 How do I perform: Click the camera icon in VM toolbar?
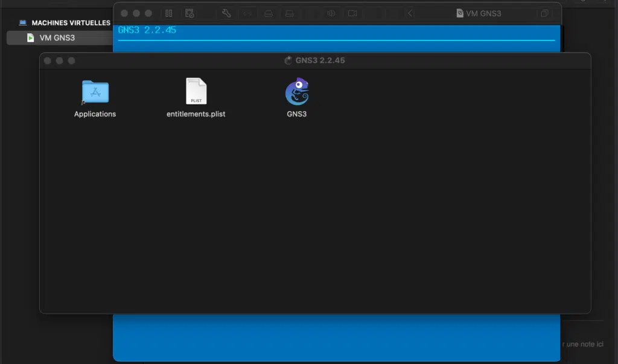pyautogui.click(x=352, y=13)
